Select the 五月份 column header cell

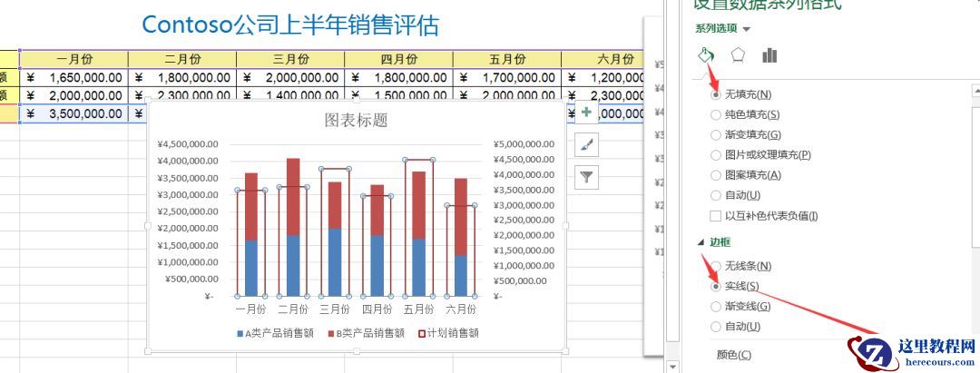pos(507,59)
